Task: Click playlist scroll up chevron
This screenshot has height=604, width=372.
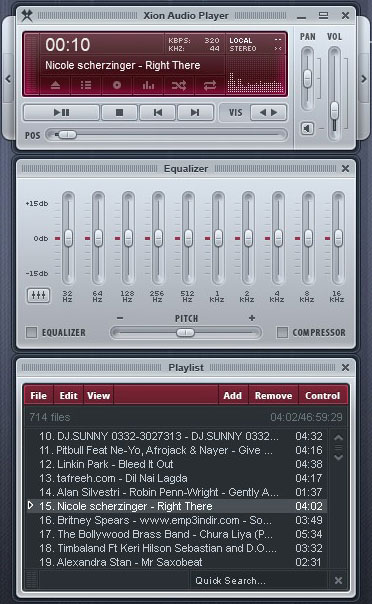Action: pos(338,438)
